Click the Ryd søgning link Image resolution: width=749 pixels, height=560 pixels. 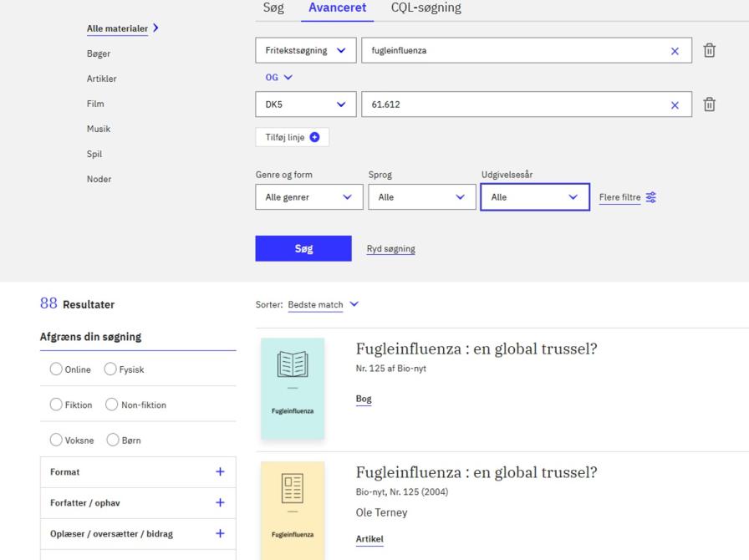[x=390, y=249]
